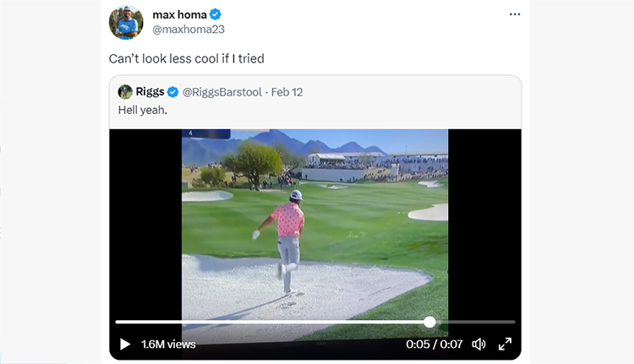Open the three-dot more options menu
This screenshot has height=364, width=634.
[x=515, y=14]
